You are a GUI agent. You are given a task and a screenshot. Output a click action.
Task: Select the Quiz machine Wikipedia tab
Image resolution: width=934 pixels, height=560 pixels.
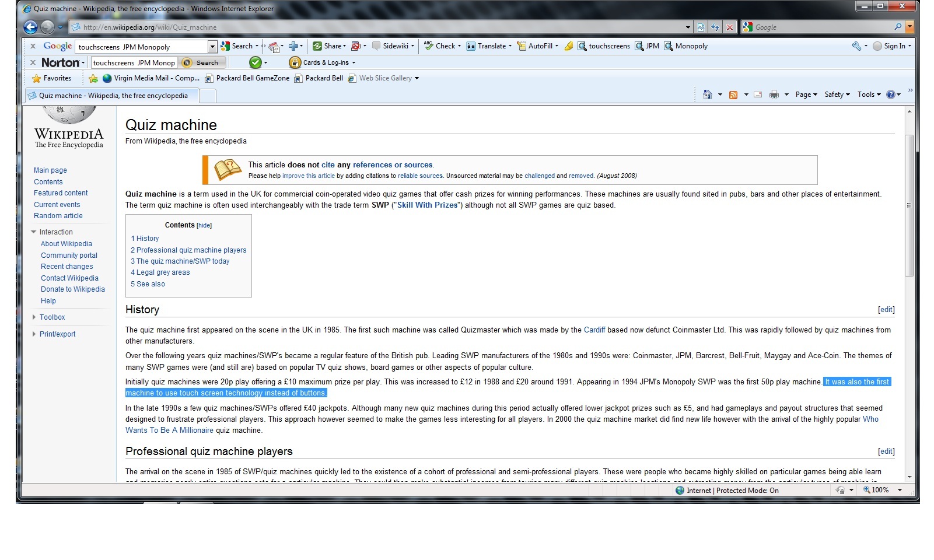[x=111, y=96]
